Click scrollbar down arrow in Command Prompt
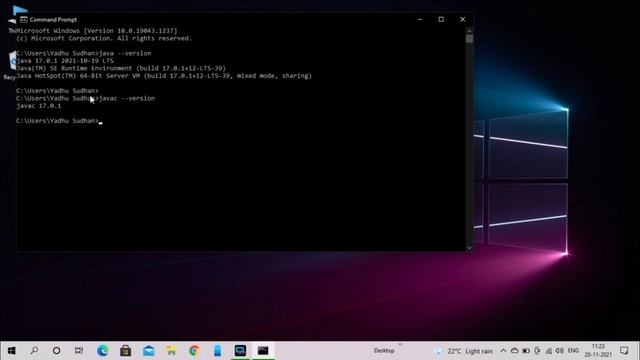This screenshot has width=640, height=360. pyautogui.click(x=469, y=248)
